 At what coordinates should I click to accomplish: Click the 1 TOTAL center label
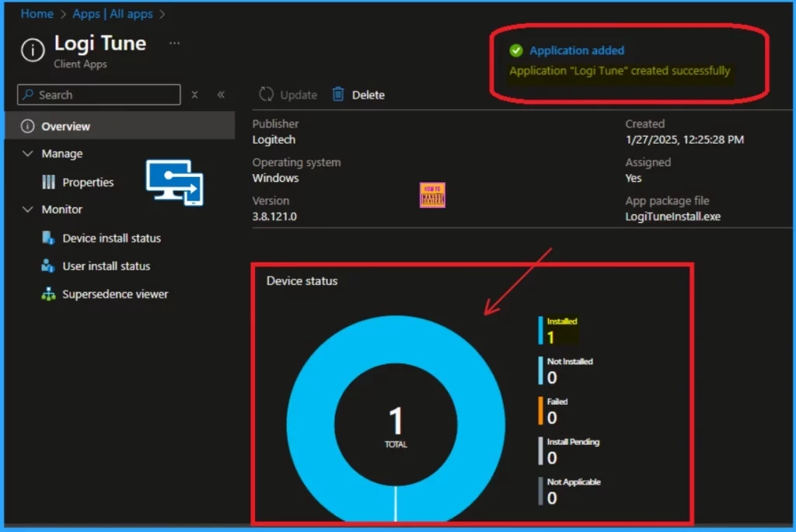coord(396,427)
